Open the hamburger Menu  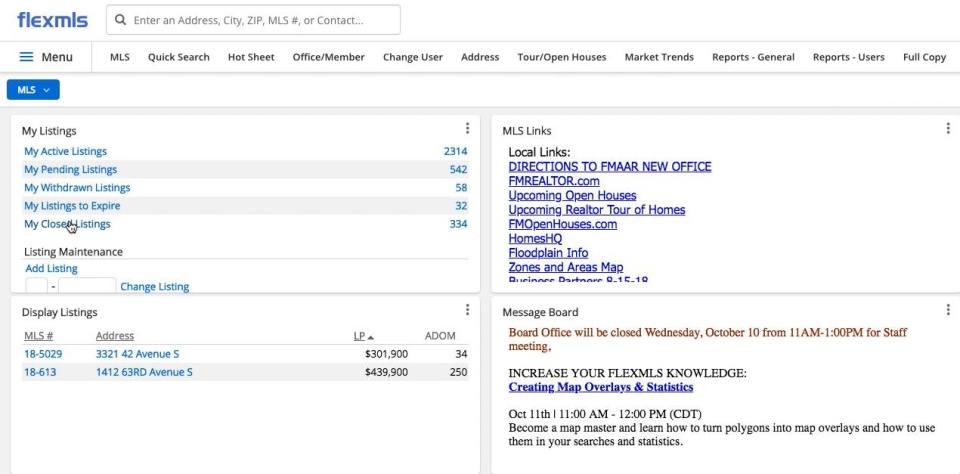(x=46, y=57)
